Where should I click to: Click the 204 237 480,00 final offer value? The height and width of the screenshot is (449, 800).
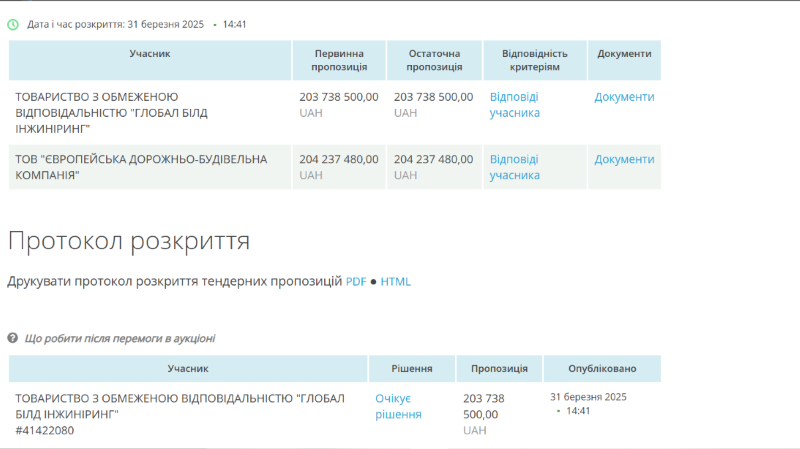pos(433,159)
